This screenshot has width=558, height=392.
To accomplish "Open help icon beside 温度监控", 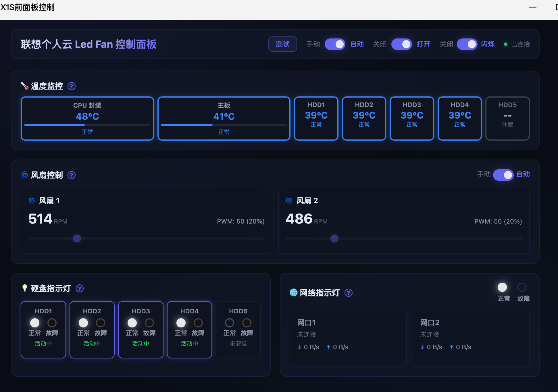I will [x=72, y=86].
